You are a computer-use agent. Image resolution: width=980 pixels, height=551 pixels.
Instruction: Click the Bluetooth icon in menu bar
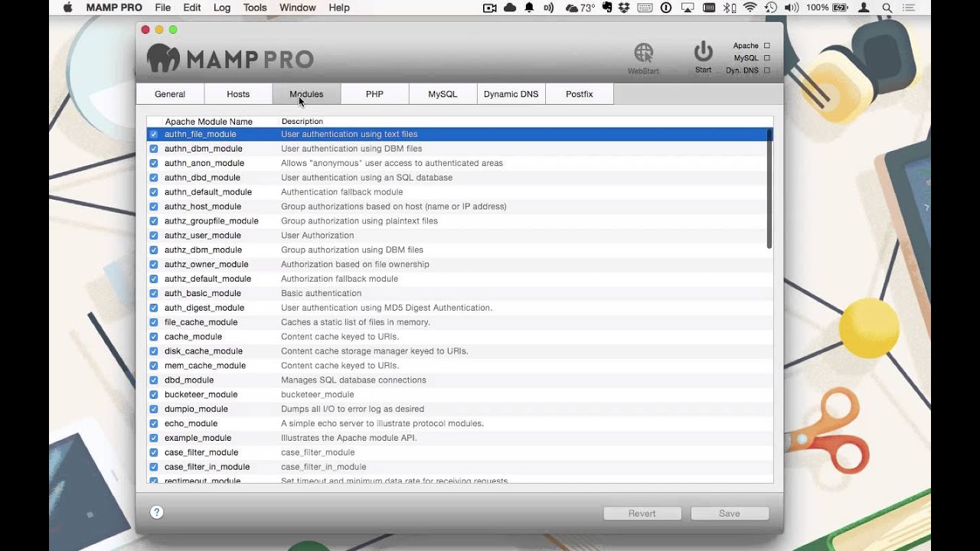[730, 8]
